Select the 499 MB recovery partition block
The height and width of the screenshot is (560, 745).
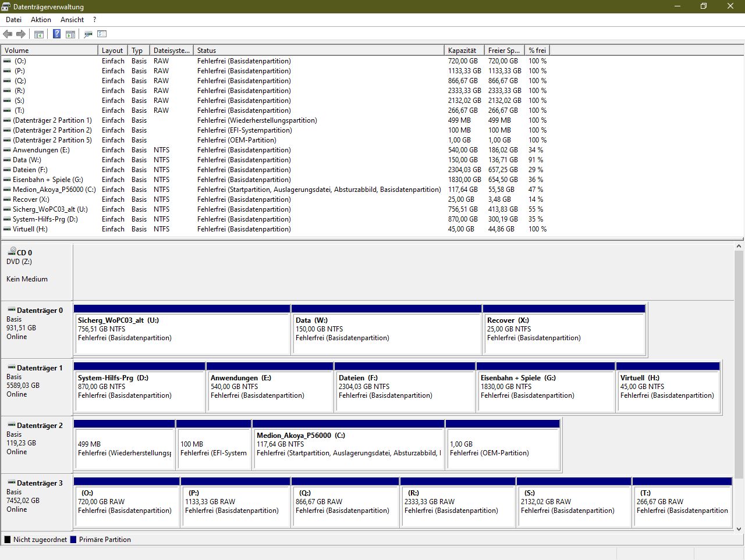[x=125, y=444]
